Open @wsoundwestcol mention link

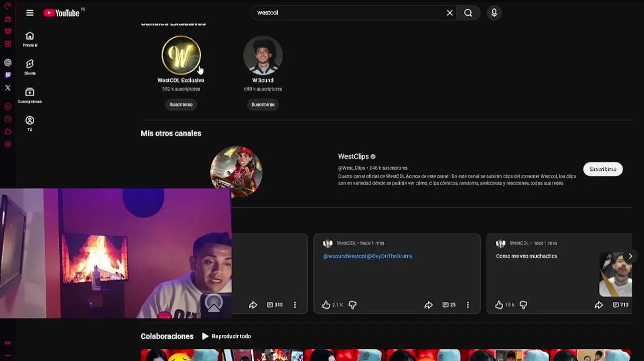[344, 256]
